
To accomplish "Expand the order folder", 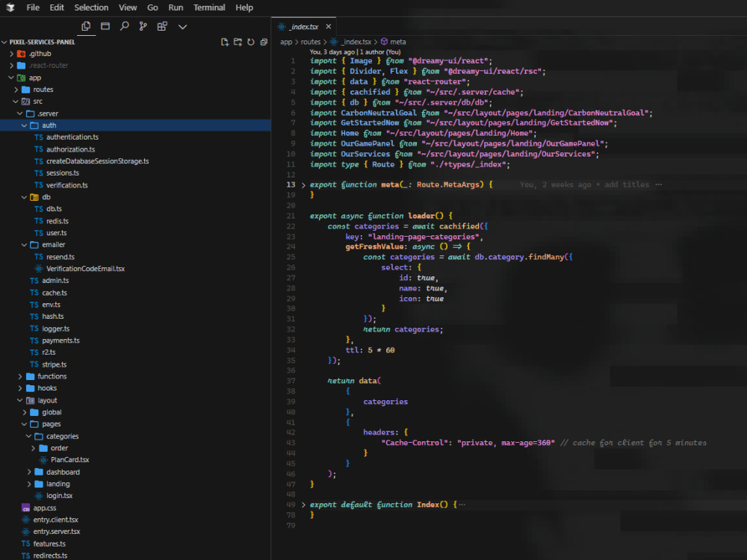I will pyautogui.click(x=33, y=448).
